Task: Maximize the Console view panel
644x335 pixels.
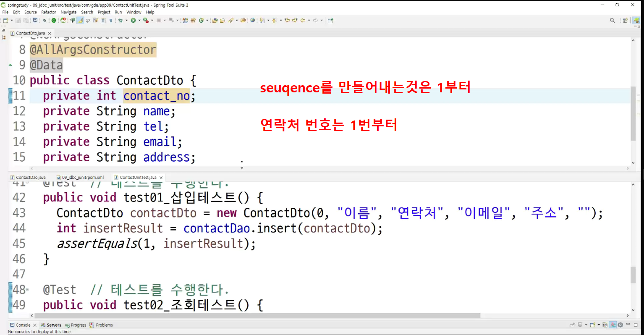Action: coord(636,325)
